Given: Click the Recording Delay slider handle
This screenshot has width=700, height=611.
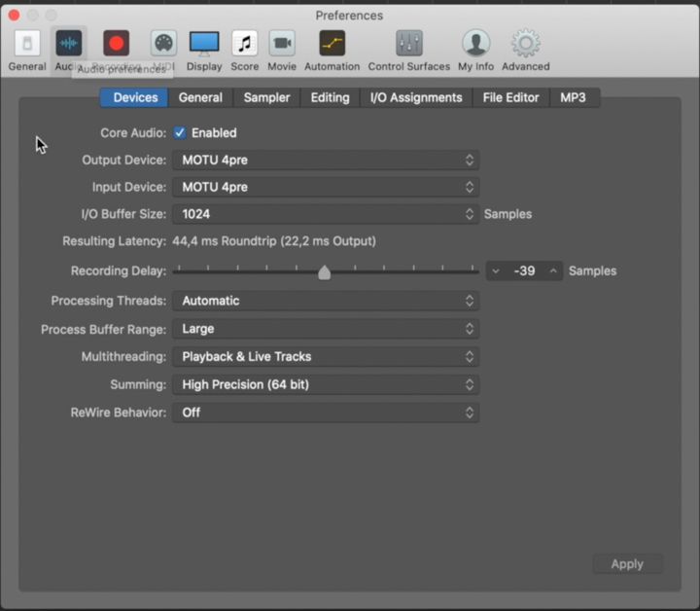Looking at the screenshot, I should point(325,272).
